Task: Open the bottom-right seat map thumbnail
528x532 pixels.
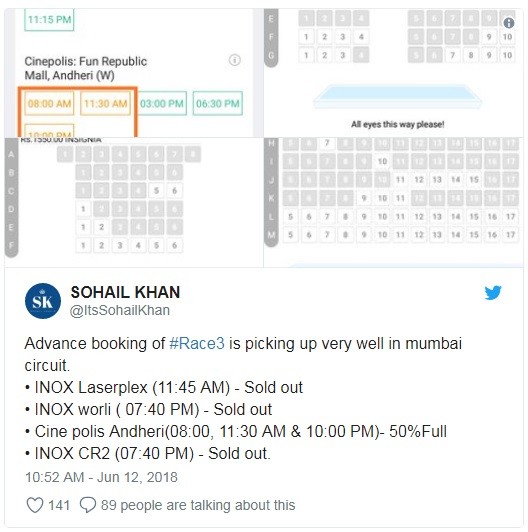Action: 394,203
